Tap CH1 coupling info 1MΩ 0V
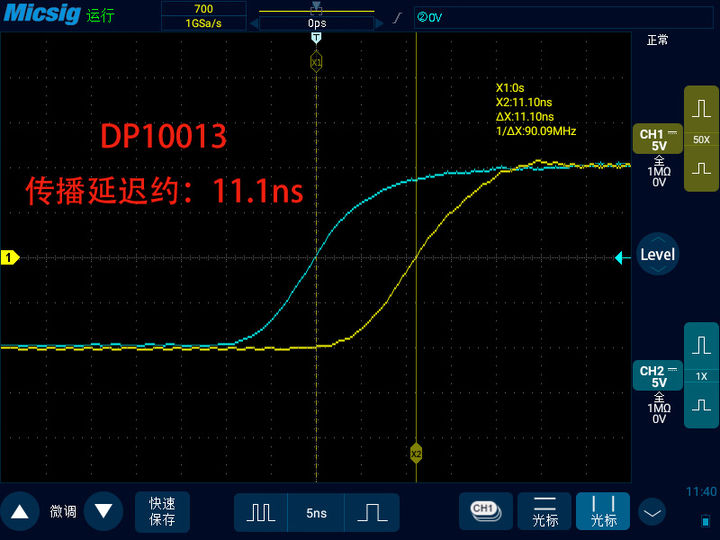The height and width of the screenshot is (540, 720). pyautogui.click(x=659, y=171)
